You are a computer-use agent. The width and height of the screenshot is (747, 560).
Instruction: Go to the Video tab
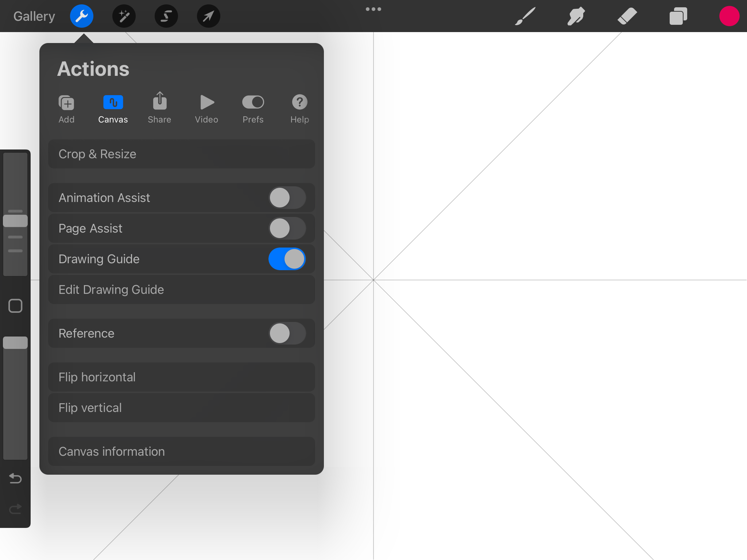pyautogui.click(x=206, y=108)
